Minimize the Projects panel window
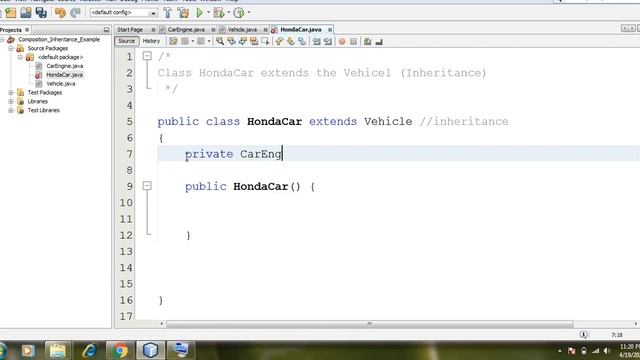 pyautogui.click(x=107, y=30)
